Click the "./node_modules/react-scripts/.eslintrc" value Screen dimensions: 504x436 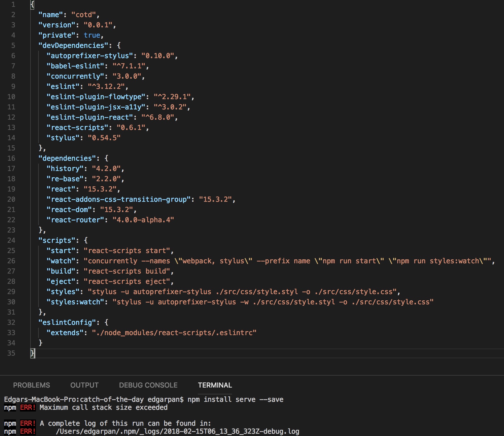point(174,333)
